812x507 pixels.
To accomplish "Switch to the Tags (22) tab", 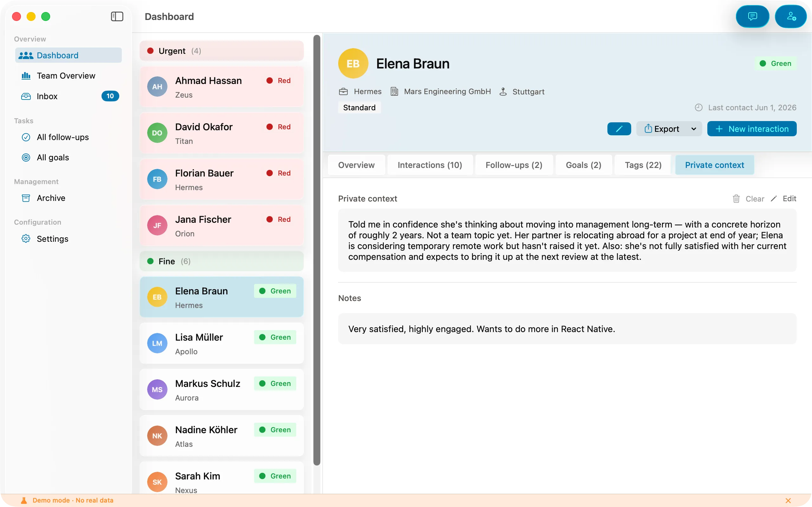I will tap(643, 165).
